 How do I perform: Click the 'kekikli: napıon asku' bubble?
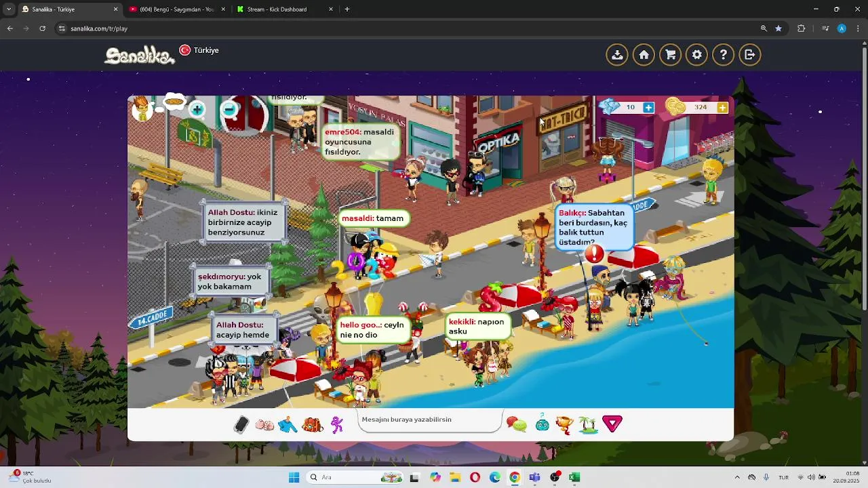coord(477,327)
